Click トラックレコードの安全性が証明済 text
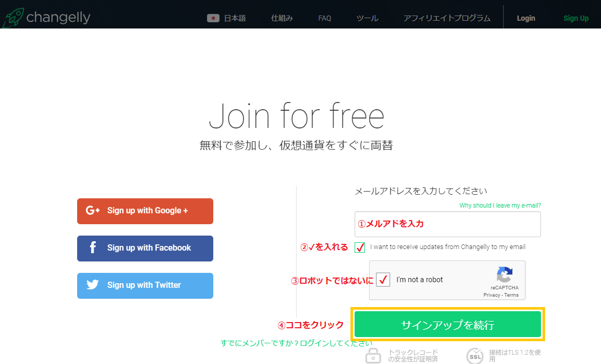601x364 pixels. coord(413,356)
